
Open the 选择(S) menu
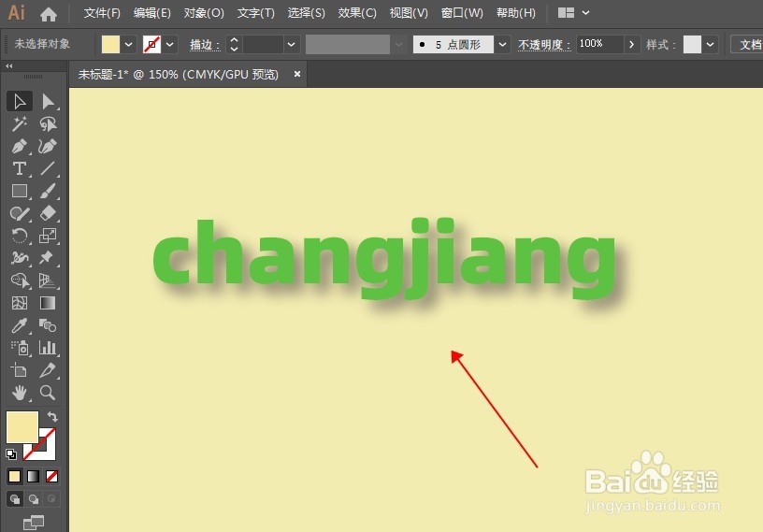tap(306, 13)
